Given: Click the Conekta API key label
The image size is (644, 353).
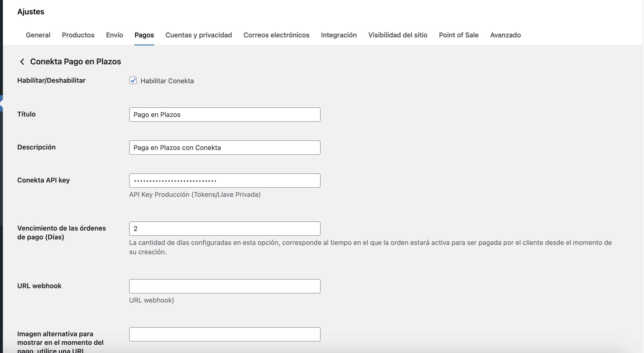Looking at the screenshot, I should point(44,180).
